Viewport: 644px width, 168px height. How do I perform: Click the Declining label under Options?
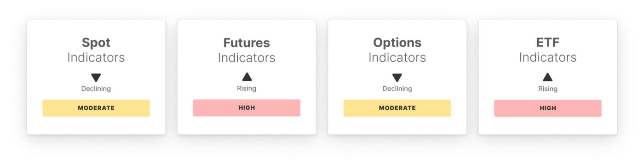(397, 89)
